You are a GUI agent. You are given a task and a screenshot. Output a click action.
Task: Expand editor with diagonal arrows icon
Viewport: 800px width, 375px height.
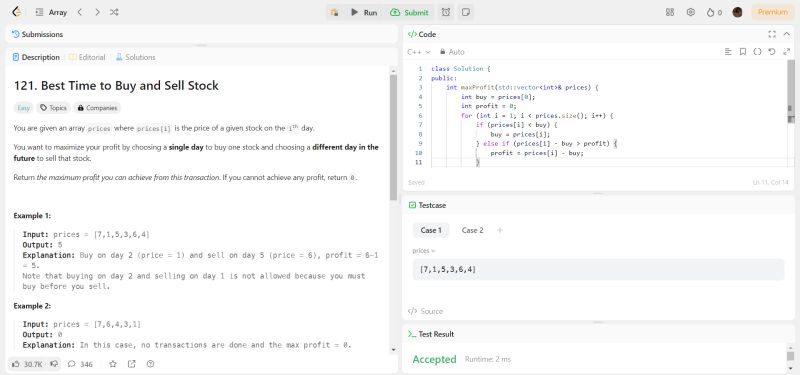[x=786, y=52]
